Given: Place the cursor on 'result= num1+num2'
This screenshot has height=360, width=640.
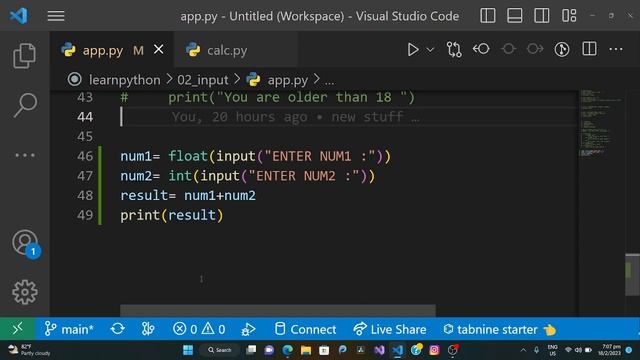Looking at the screenshot, I should coord(188,195).
